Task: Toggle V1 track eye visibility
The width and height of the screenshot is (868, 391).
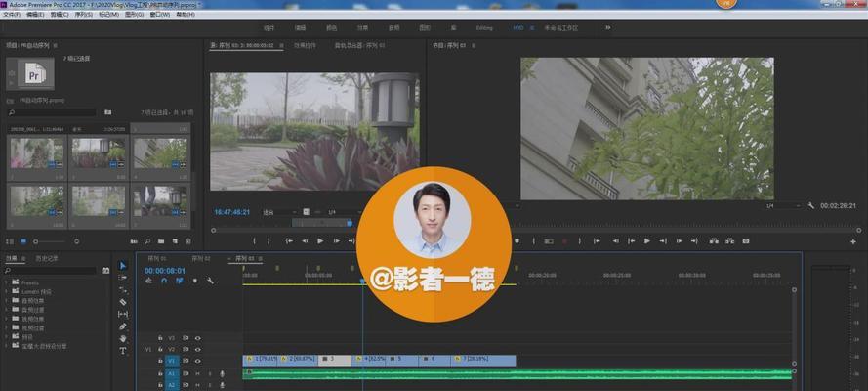Action: click(197, 361)
